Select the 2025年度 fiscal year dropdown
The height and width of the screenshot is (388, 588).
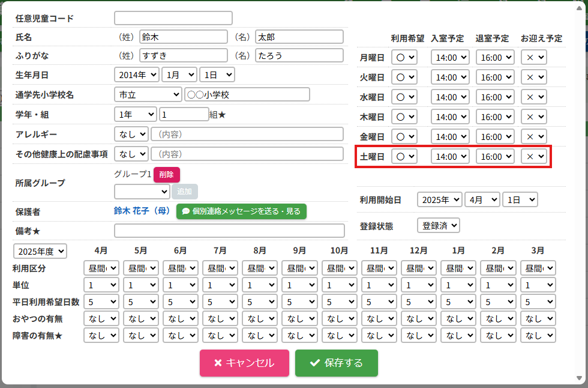(41, 251)
